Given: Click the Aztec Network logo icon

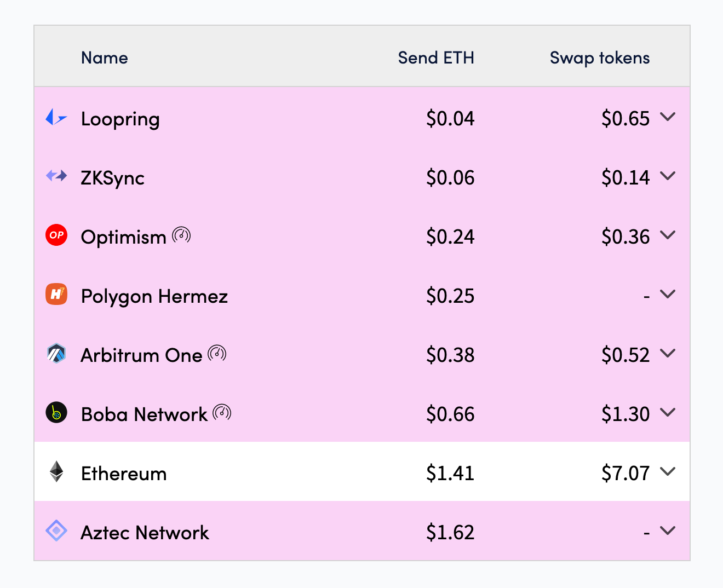Looking at the screenshot, I should (x=56, y=531).
